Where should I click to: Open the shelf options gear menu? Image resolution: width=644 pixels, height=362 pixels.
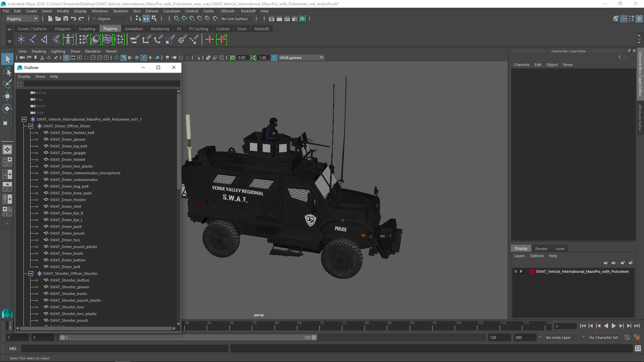(x=9, y=41)
